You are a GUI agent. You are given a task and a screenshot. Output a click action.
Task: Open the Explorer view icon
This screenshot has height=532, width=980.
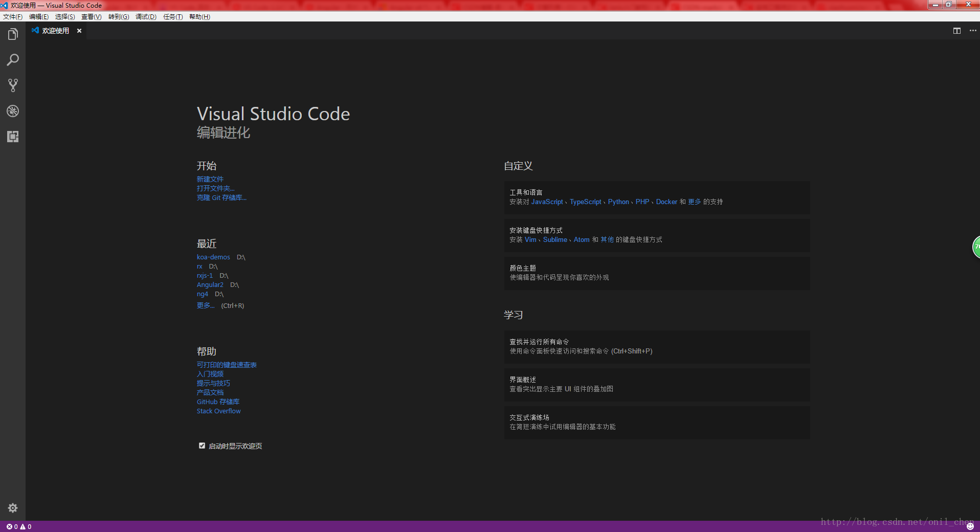coord(13,34)
